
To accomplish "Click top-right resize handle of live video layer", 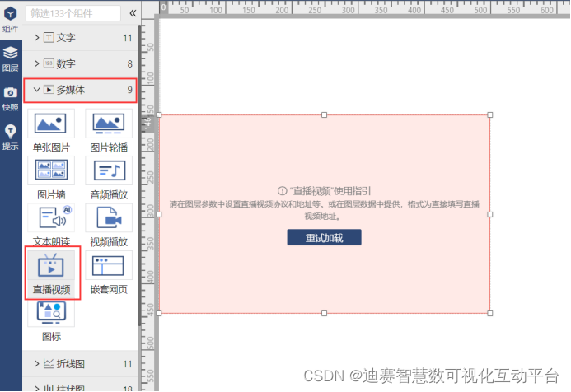I will [x=490, y=115].
